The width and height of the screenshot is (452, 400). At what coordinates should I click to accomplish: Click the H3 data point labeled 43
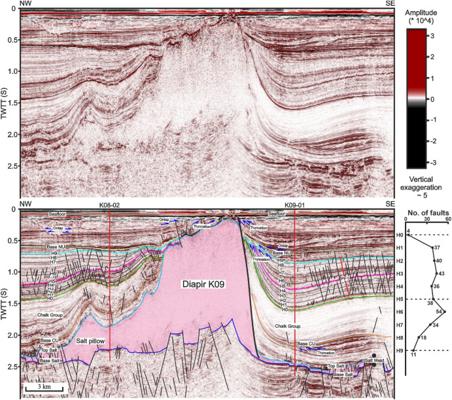(436, 274)
